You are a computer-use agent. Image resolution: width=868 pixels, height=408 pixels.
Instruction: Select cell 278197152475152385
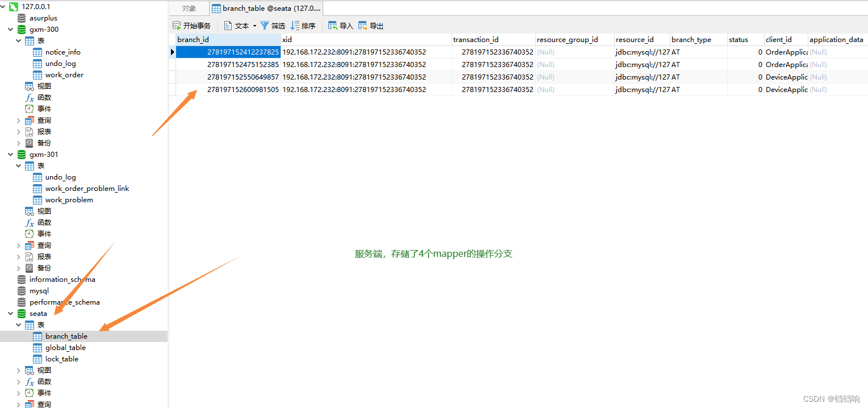228,65
